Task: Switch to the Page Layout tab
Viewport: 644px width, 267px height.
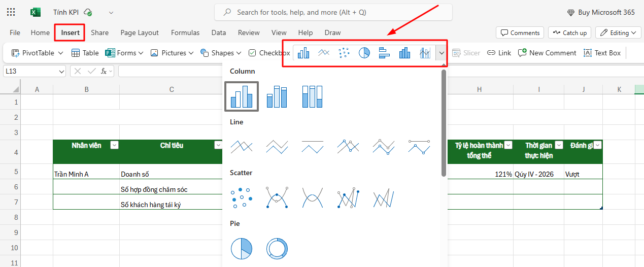Action: pyautogui.click(x=140, y=32)
